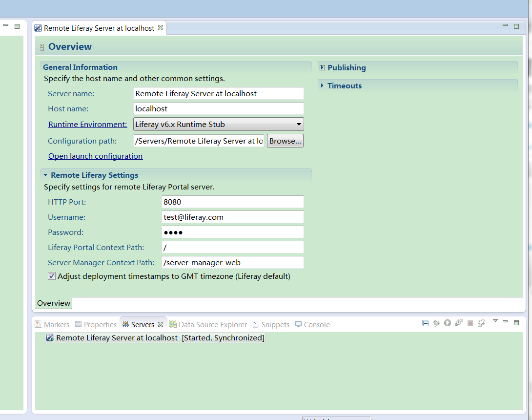Viewport: 532px width, 420px height.
Task: Switch to the Console tab
Action: [x=312, y=325]
